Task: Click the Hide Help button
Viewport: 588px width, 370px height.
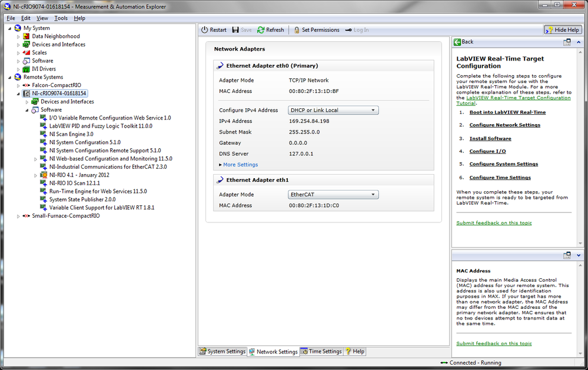Action: (x=563, y=30)
